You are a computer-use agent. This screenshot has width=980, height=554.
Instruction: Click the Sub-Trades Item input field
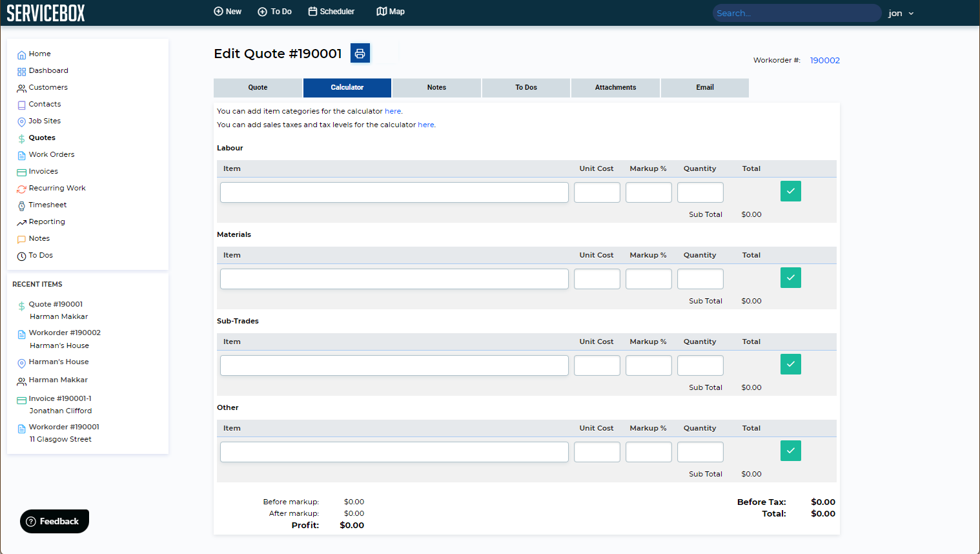(x=394, y=365)
